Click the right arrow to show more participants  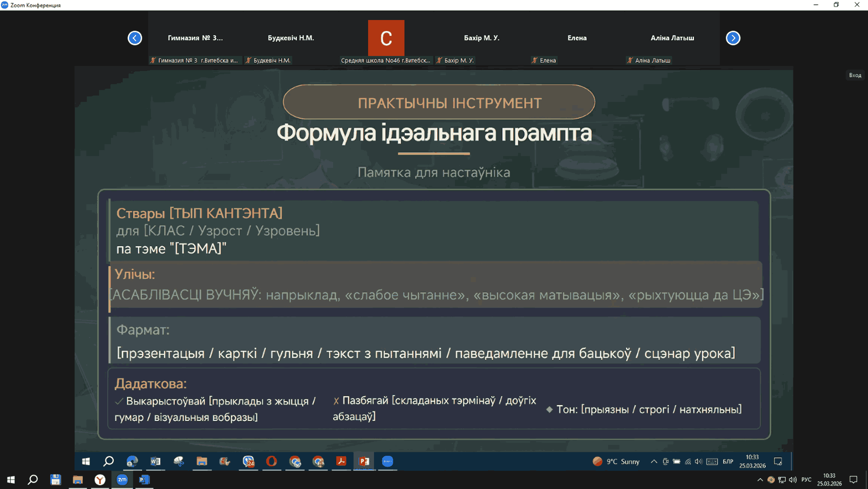733,38
